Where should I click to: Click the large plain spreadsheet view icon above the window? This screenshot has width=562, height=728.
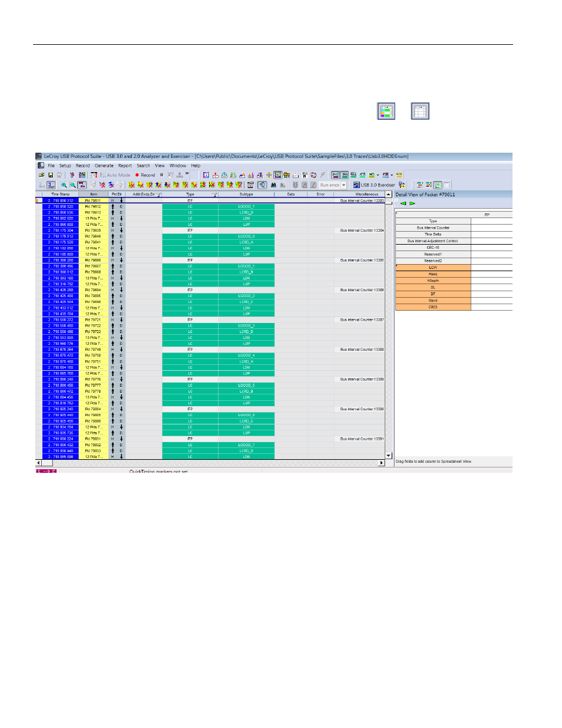420,111
